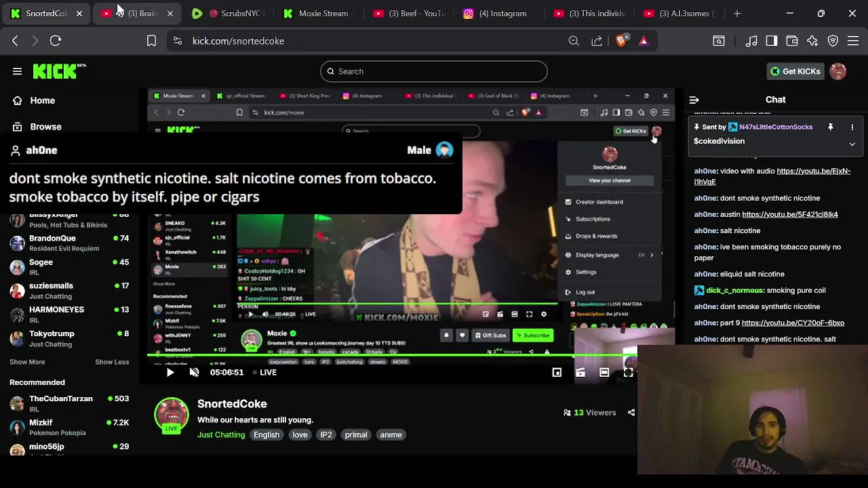Open a new browser tab
This screenshot has width=868, height=488.
[737, 14]
